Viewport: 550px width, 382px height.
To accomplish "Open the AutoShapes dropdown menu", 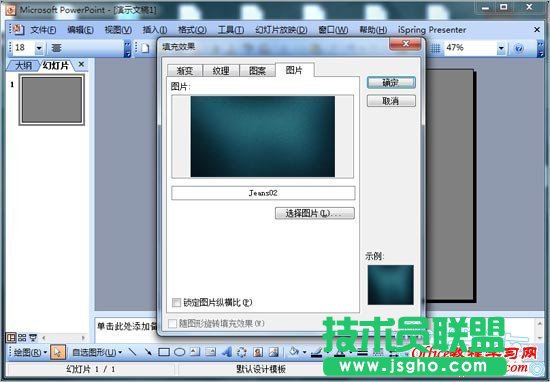I will click(x=97, y=352).
